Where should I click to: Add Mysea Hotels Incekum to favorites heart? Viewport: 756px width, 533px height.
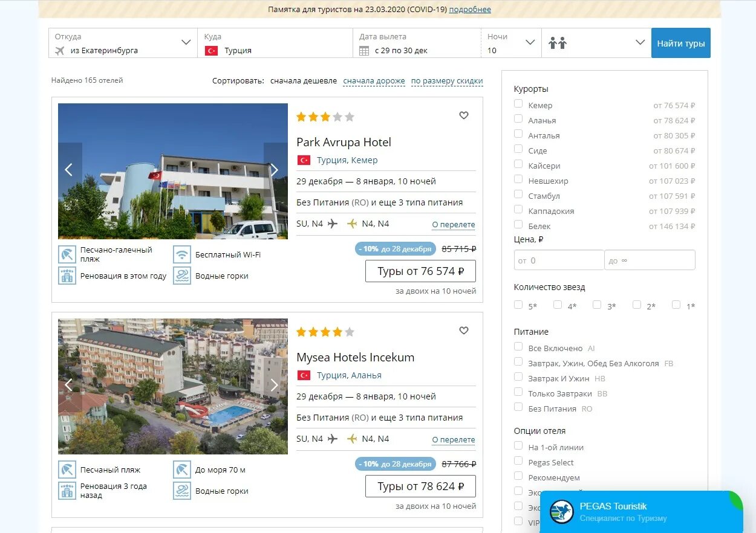click(464, 331)
